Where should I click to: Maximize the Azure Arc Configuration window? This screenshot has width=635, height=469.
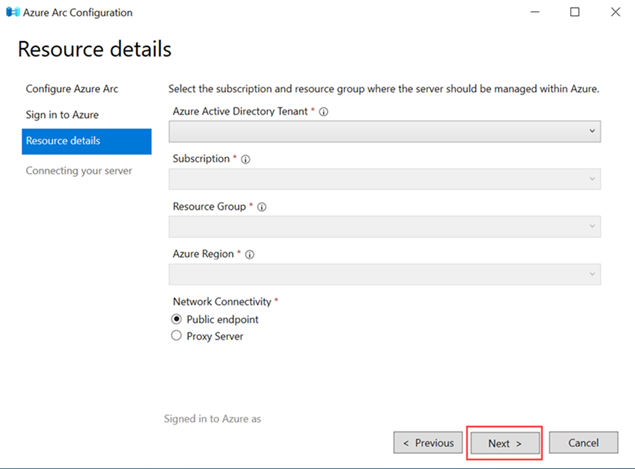pos(574,12)
